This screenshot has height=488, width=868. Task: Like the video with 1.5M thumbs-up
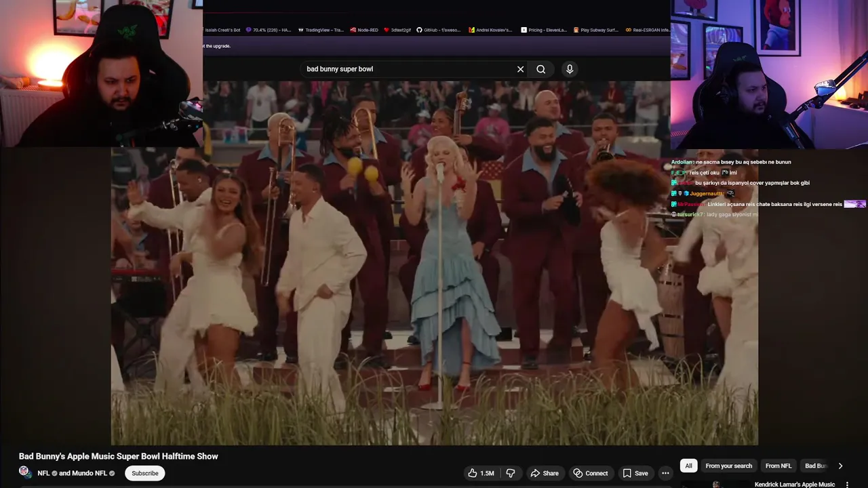point(480,473)
